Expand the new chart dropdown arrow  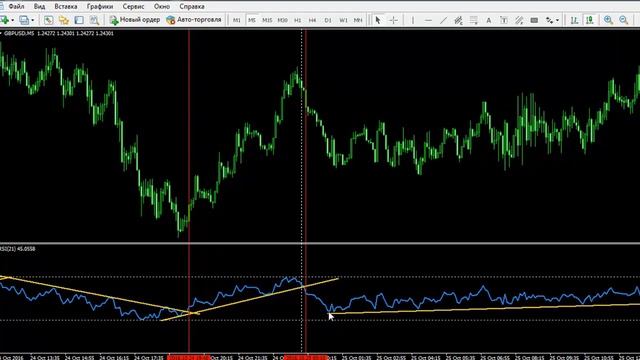click(x=13, y=20)
